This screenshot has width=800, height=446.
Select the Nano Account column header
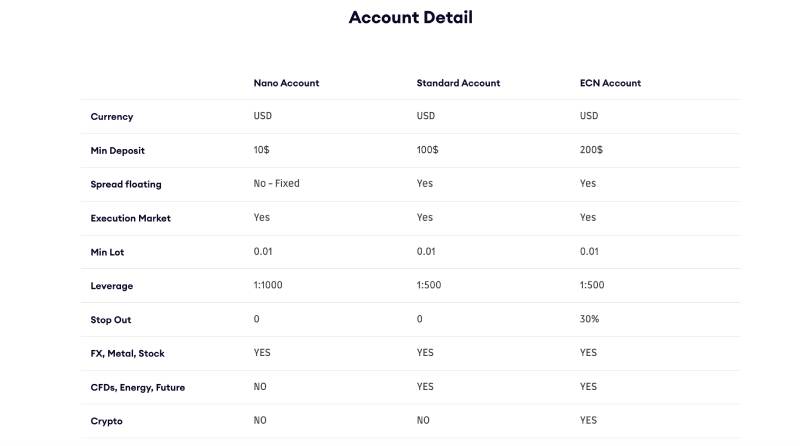[286, 83]
